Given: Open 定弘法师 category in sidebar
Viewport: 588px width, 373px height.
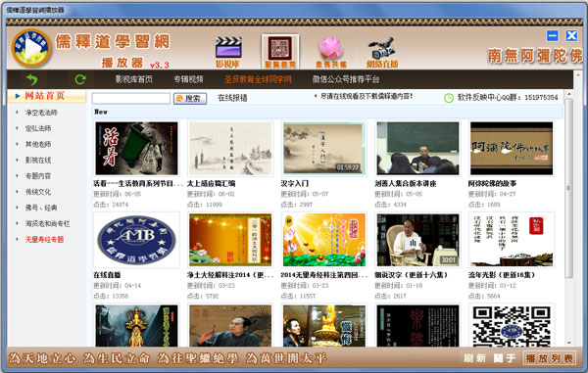Looking at the screenshot, I should (38, 128).
